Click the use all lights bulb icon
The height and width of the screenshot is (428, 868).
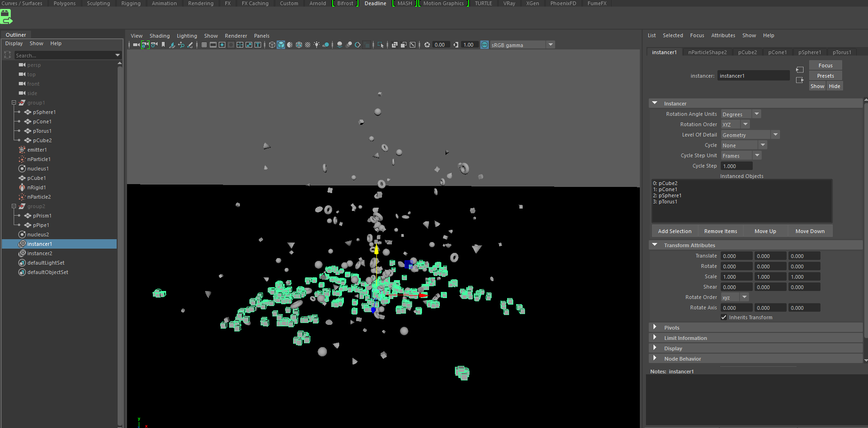[x=317, y=45]
